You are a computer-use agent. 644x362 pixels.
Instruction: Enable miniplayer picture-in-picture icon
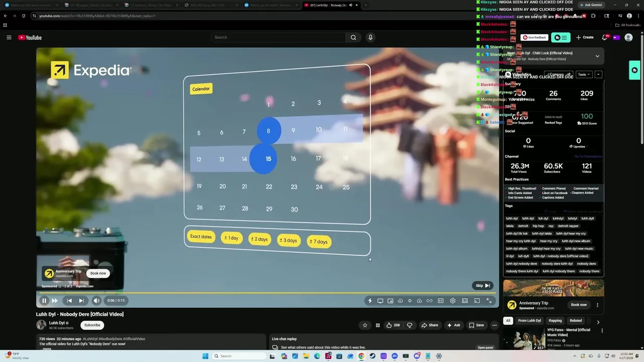point(390,301)
